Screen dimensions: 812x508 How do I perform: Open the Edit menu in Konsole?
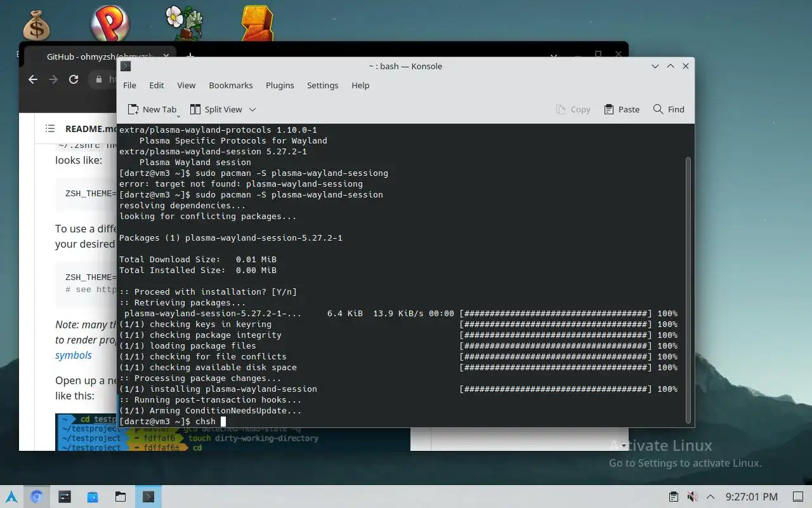coord(157,85)
